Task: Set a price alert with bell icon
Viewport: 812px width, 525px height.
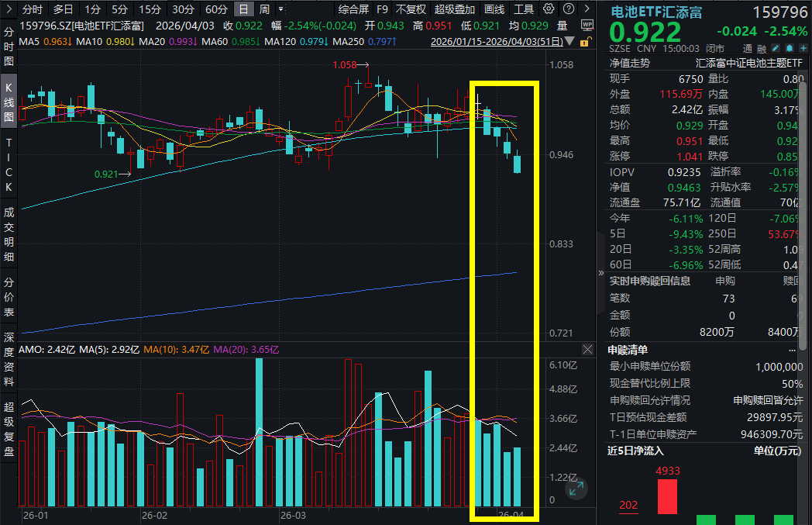Action: (x=789, y=47)
